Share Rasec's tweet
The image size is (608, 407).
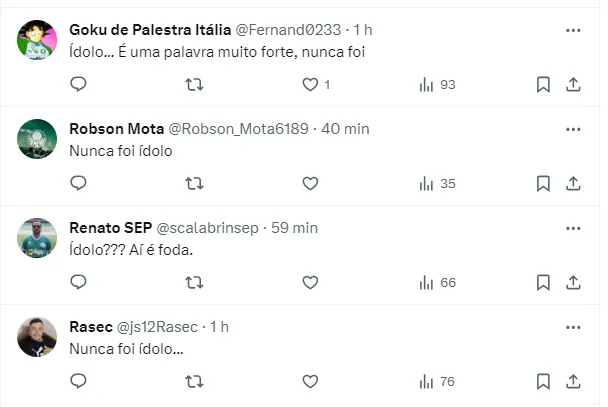pos(573,381)
